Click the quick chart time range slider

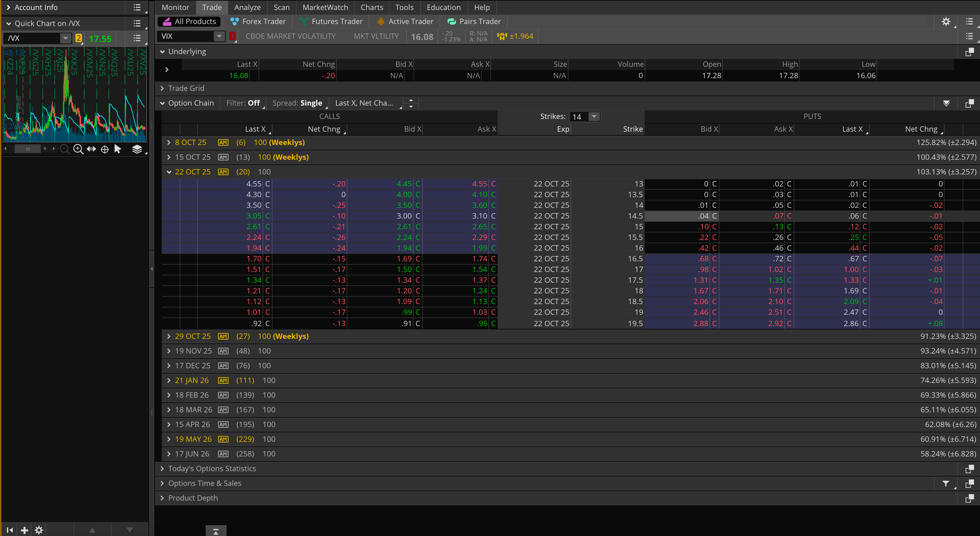point(27,149)
